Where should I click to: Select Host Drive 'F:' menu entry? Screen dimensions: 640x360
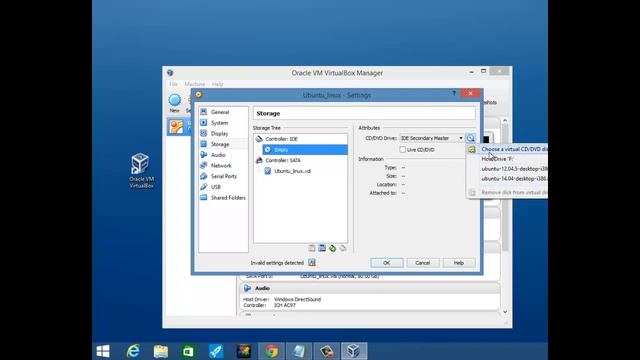[507, 159]
